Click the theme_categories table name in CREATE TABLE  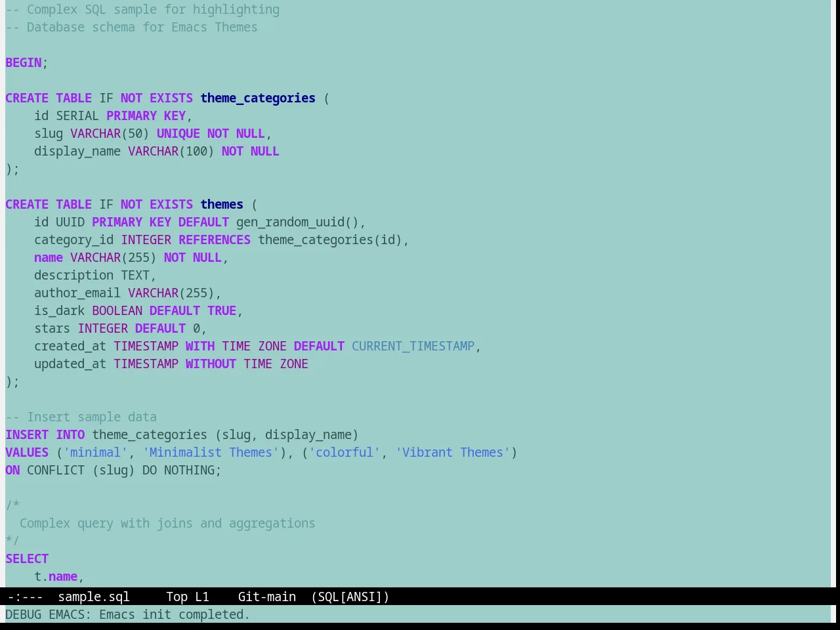(258, 98)
